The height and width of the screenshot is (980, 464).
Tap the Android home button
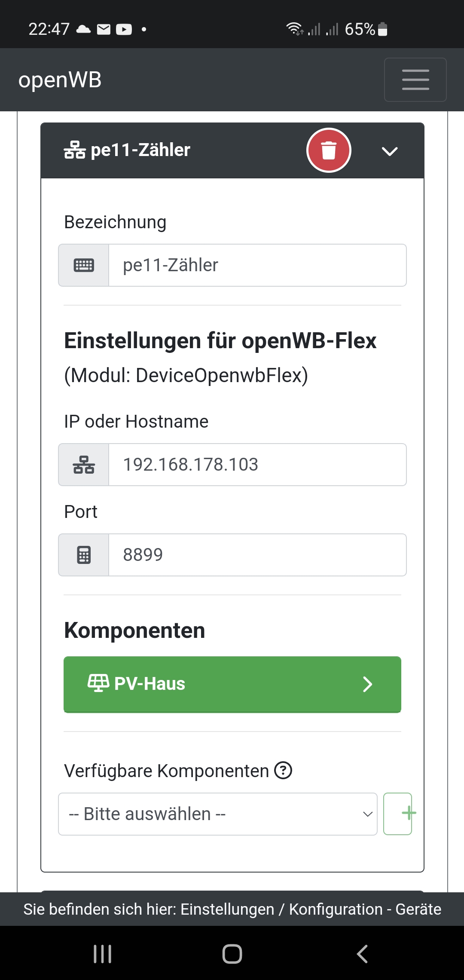[x=232, y=954]
